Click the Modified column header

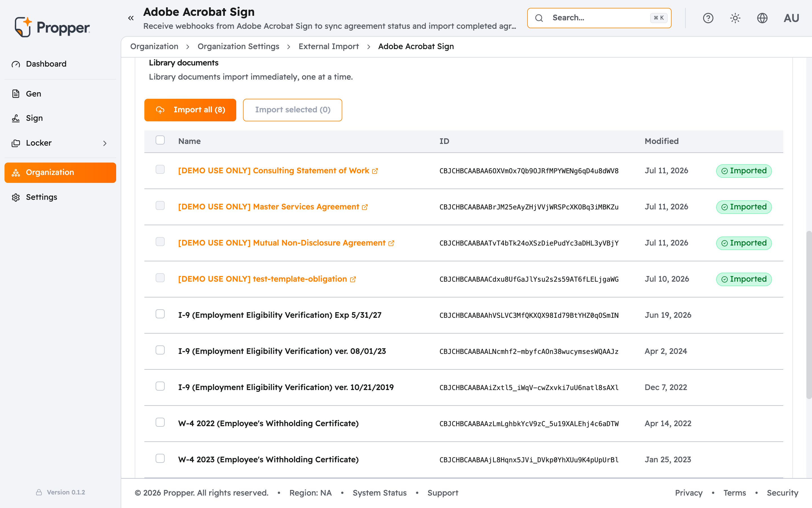pos(661,141)
